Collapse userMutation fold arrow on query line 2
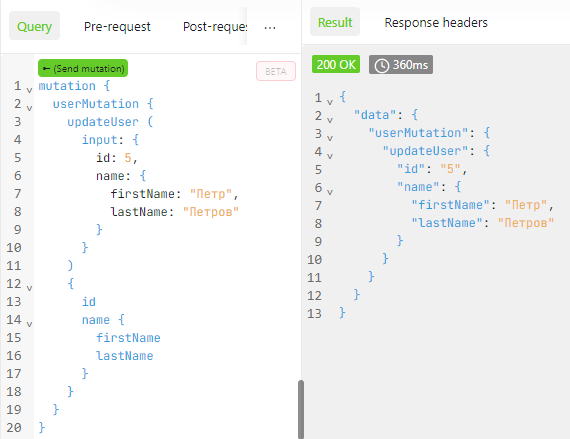570x439 pixels. point(29,108)
